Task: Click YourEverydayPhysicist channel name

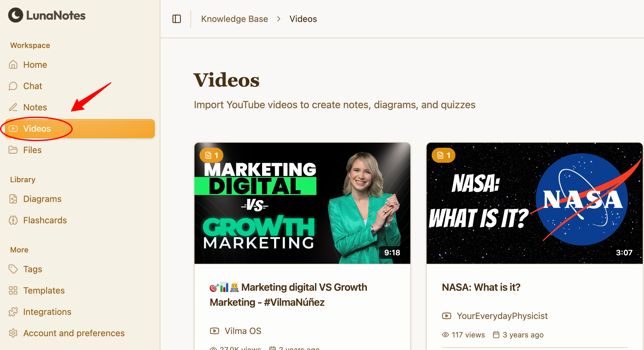Action: pyautogui.click(x=502, y=316)
